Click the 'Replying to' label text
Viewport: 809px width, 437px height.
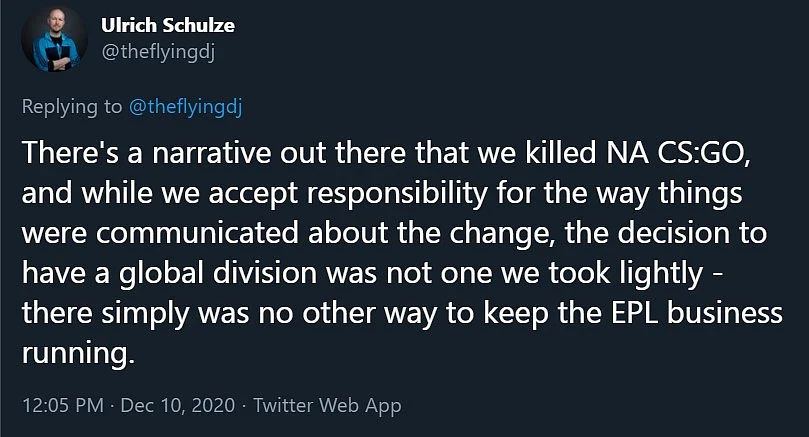72,107
